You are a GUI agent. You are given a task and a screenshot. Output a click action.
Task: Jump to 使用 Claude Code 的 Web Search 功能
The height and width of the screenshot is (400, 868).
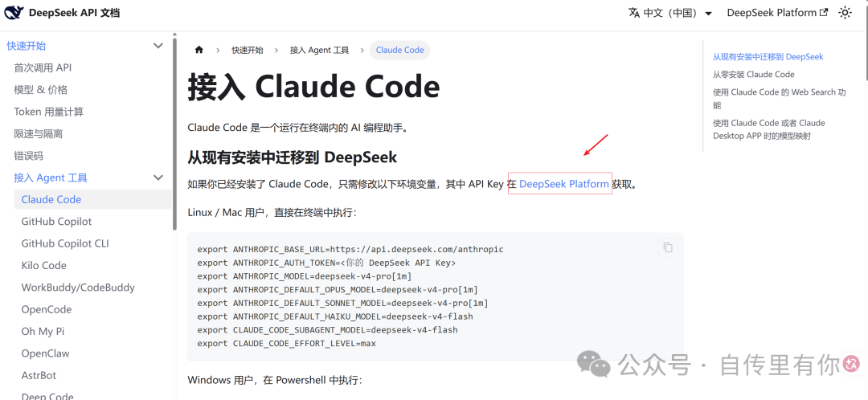[780, 99]
